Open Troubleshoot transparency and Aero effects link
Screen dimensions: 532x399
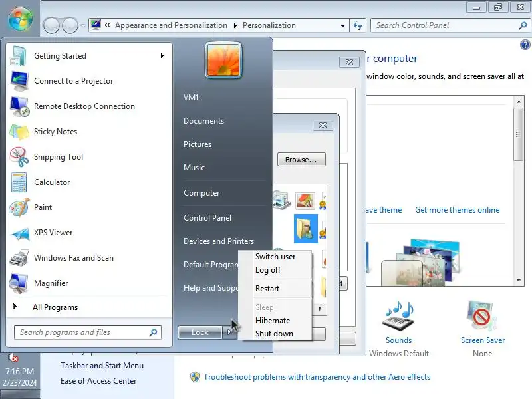point(317,377)
